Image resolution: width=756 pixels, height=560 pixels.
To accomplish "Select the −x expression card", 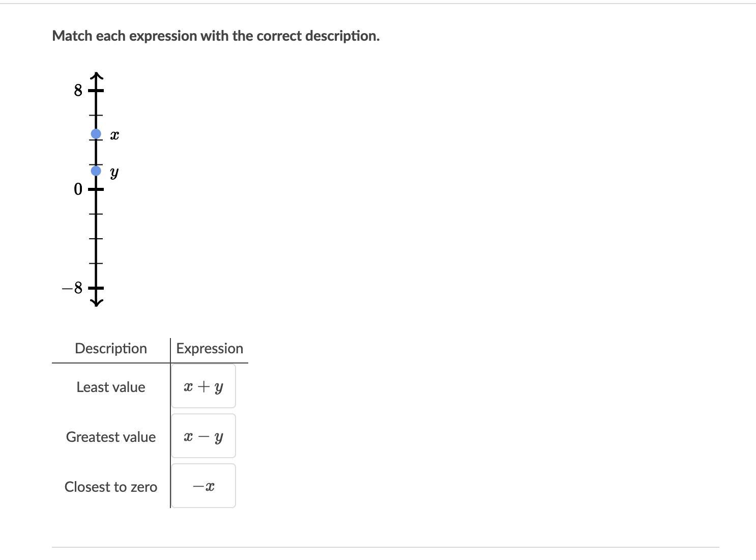I will [203, 486].
